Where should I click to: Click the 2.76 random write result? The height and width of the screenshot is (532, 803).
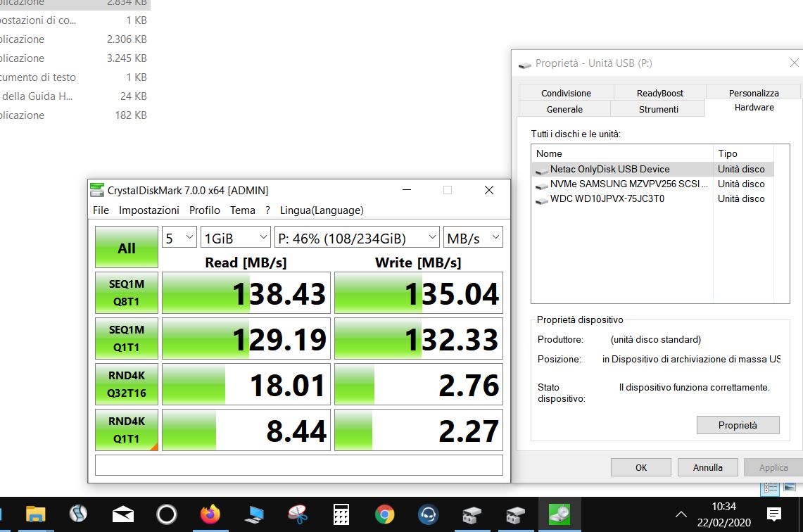tap(419, 384)
